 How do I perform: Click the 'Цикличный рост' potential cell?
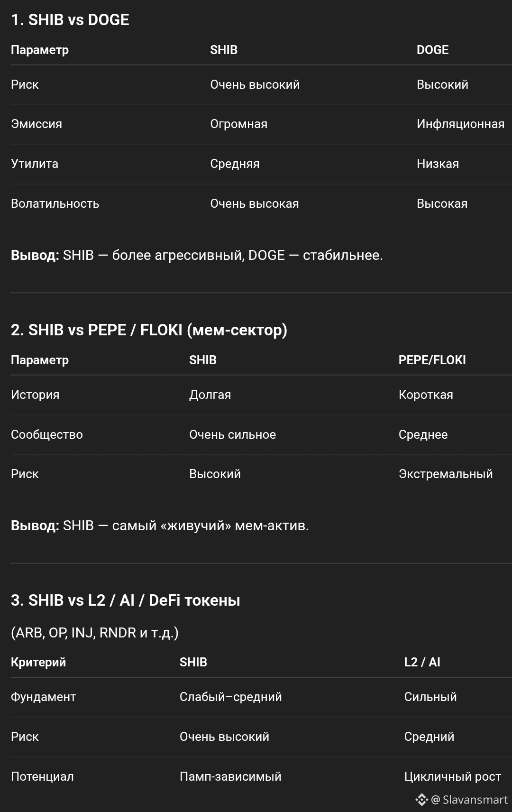click(x=452, y=776)
